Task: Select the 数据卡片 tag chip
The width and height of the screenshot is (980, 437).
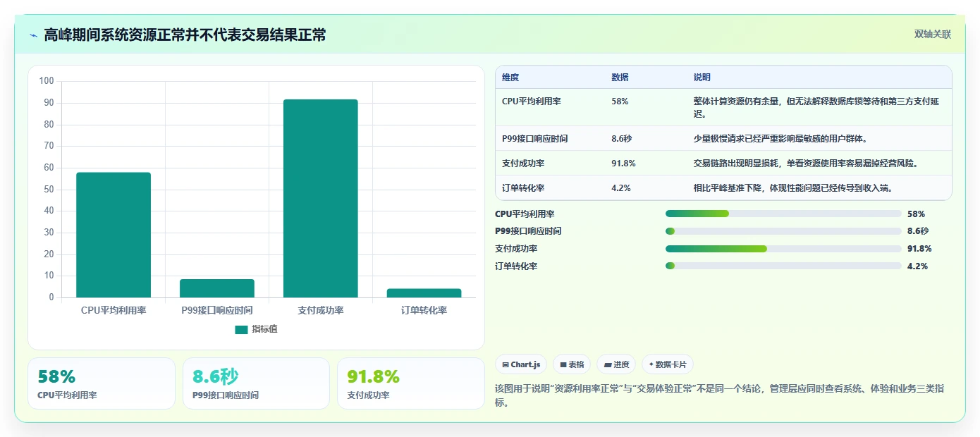Action: 668,364
